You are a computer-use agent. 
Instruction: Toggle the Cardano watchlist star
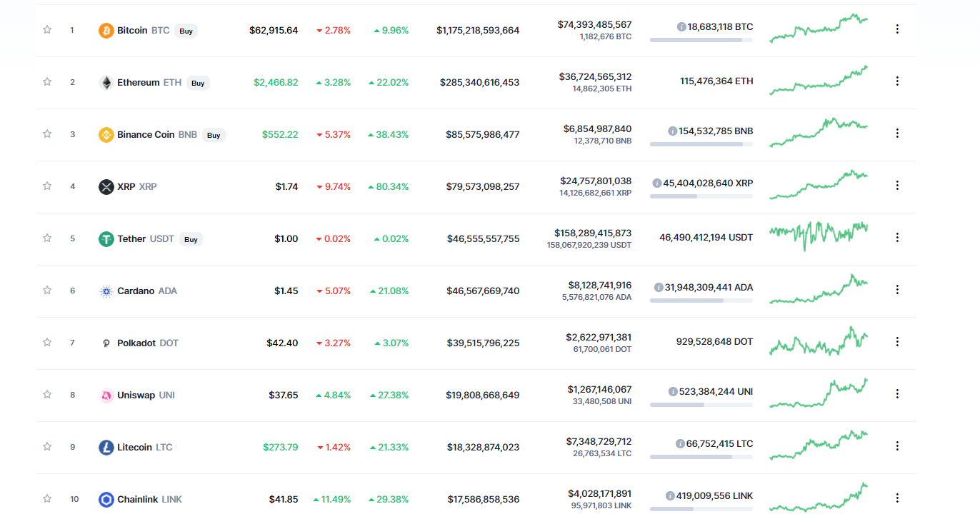pos(47,291)
